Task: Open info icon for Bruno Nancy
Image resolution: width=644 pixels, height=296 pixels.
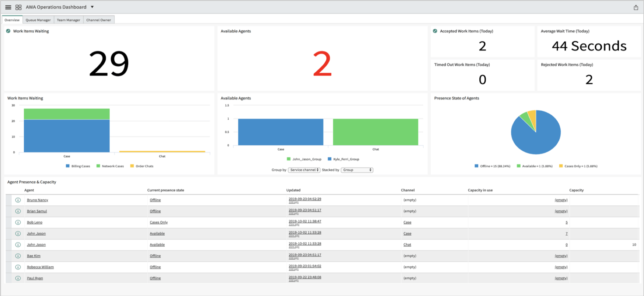Action: pyautogui.click(x=18, y=200)
